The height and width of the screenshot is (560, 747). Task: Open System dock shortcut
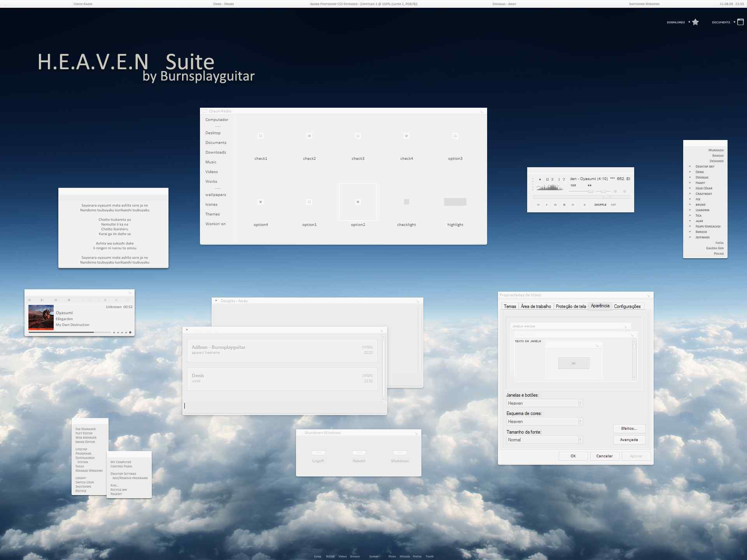click(x=373, y=556)
